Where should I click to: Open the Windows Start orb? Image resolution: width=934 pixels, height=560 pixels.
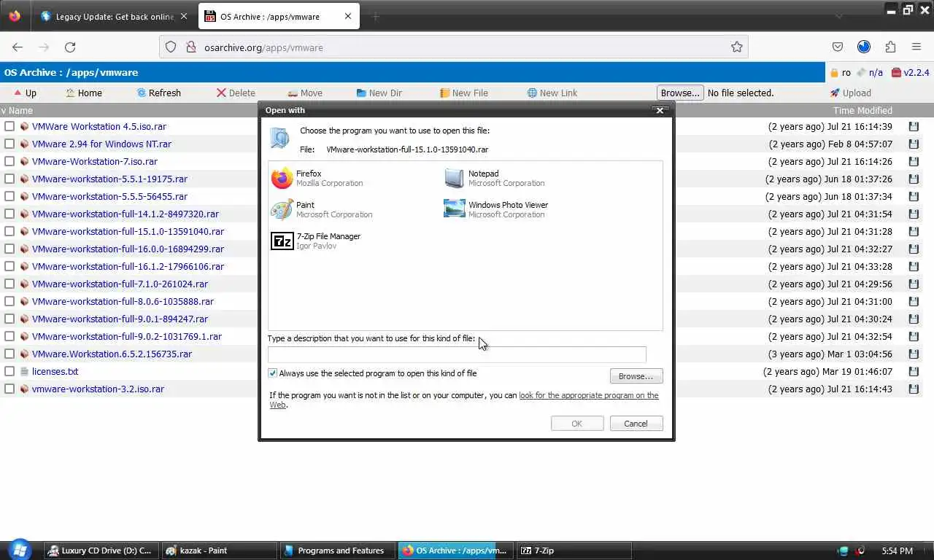19,550
